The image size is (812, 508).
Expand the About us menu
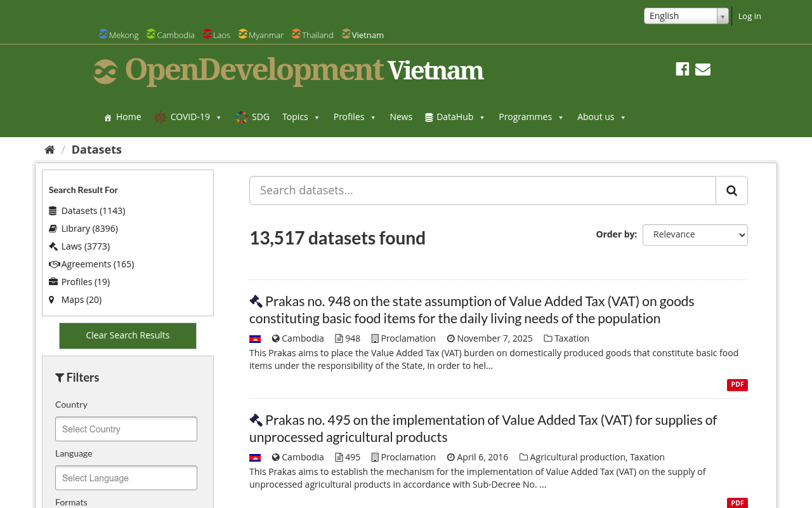click(601, 117)
